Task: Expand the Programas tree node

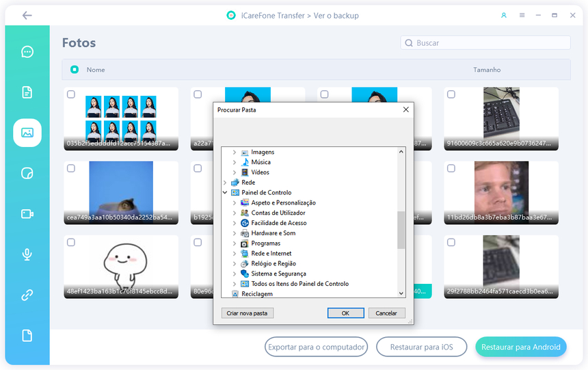Action: (x=235, y=243)
